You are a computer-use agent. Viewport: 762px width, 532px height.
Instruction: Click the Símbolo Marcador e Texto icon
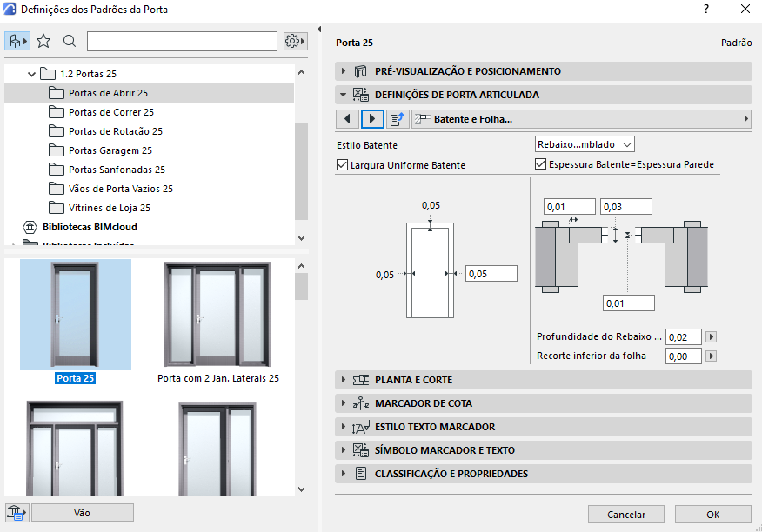[361, 450]
